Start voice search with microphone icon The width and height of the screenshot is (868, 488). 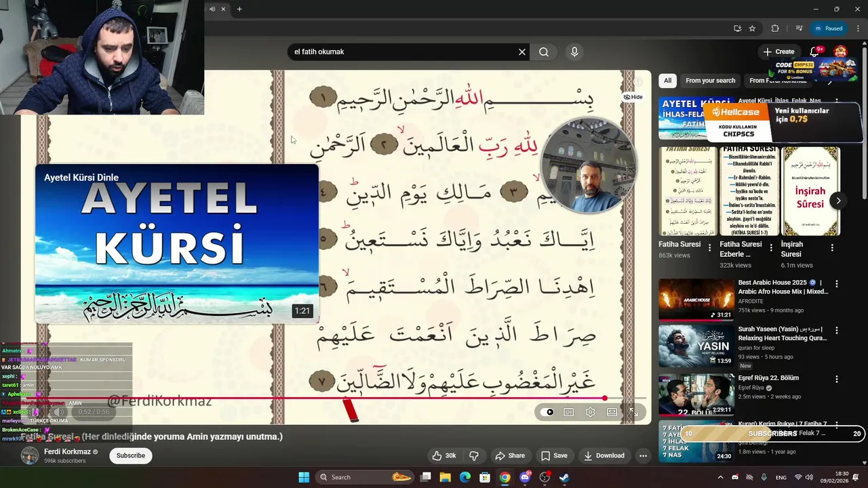click(x=574, y=52)
